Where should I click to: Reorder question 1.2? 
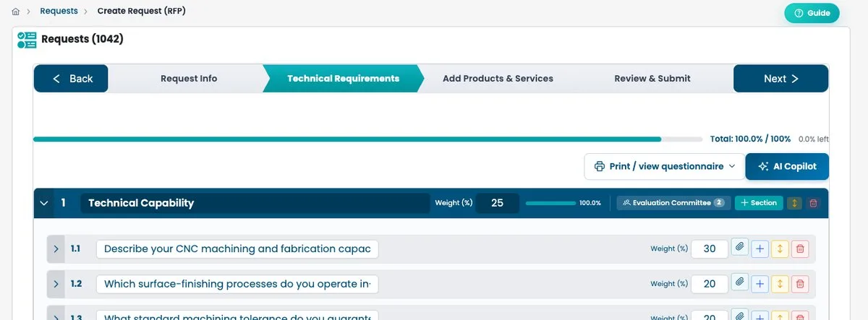(x=780, y=284)
